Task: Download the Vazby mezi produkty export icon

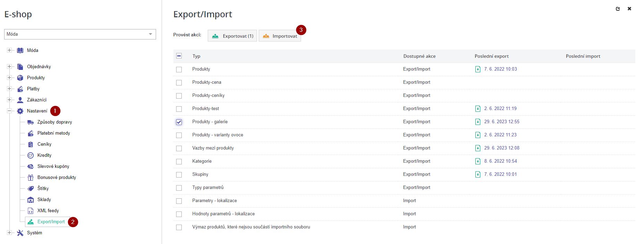Action: click(478, 148)
